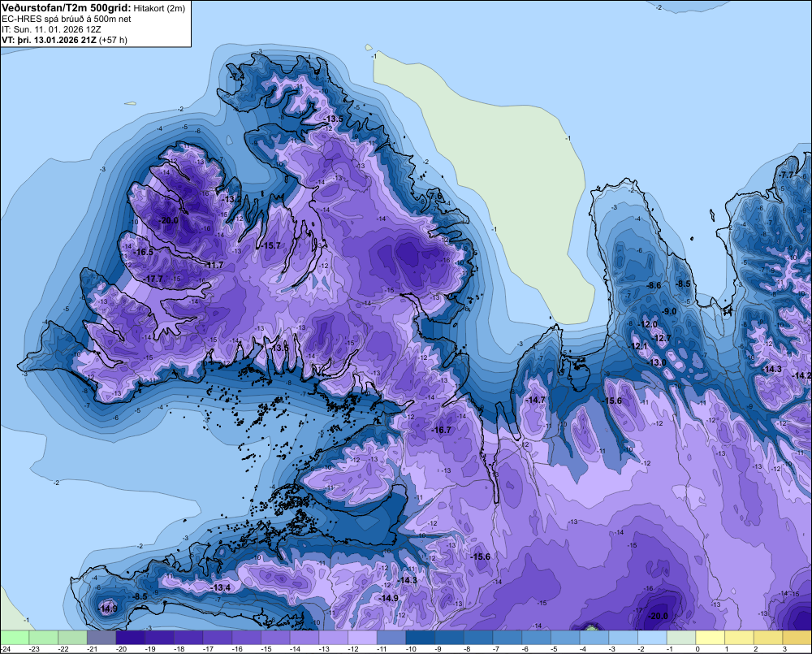The height and width of the screenshot is (654, 812).
Task: Click the -11.7 temperature label
Action: pyautogui.click(x=214, y=266)
